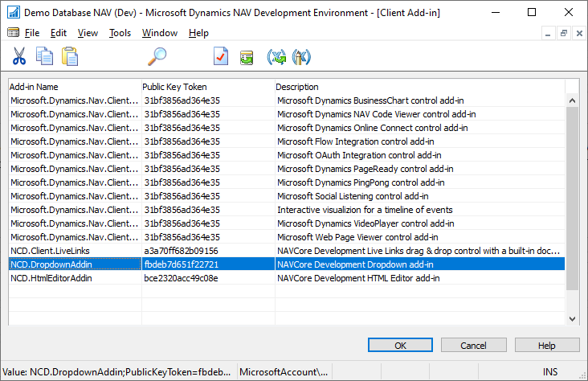The width and height of the screenshot is (588, 381).
Task: Click the Paste clipboard icon
Action: point(70,56)
